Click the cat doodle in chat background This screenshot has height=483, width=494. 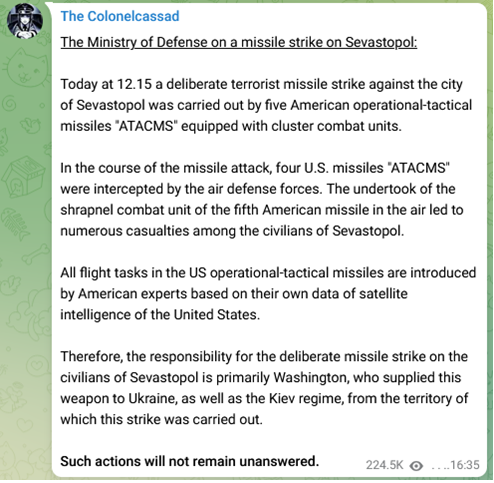(x=25, y=68)
